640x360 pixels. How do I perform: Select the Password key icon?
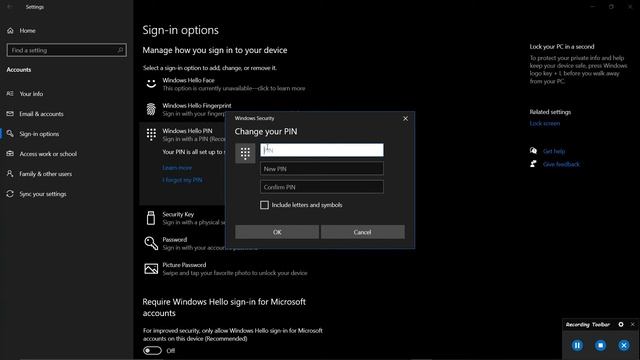(151, 243)
